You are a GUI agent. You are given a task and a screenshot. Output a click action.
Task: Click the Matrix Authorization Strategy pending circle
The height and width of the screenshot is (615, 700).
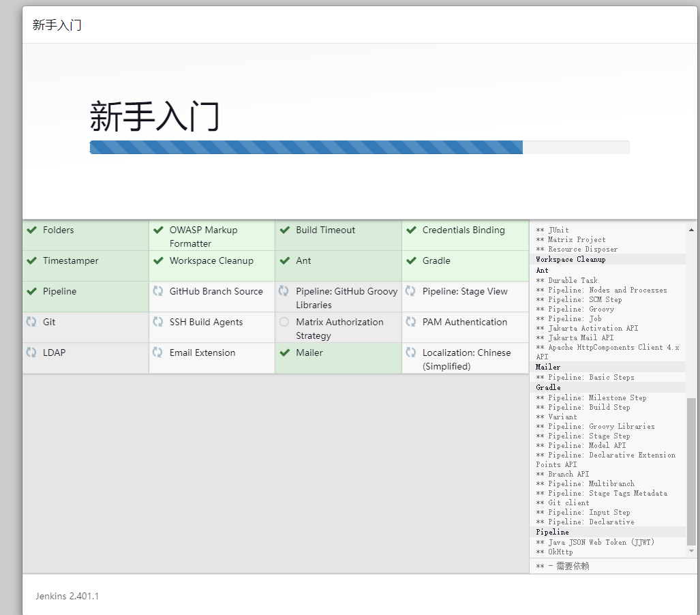click(284, 322)
